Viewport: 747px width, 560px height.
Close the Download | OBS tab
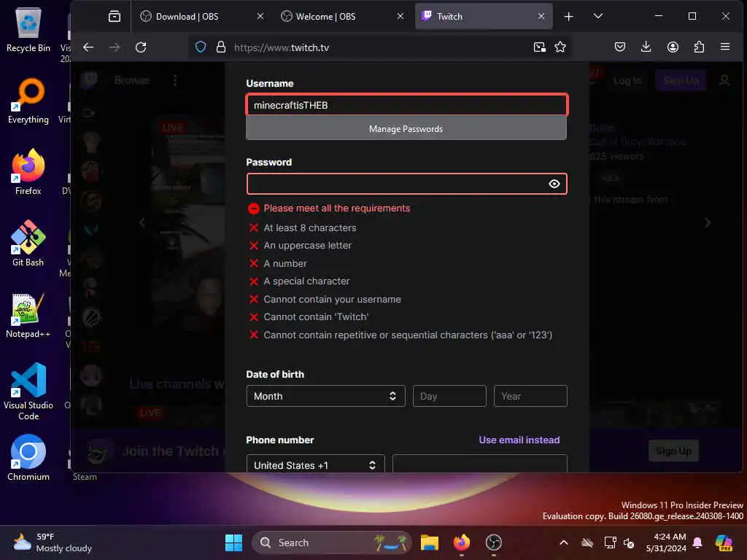point(260,16)
